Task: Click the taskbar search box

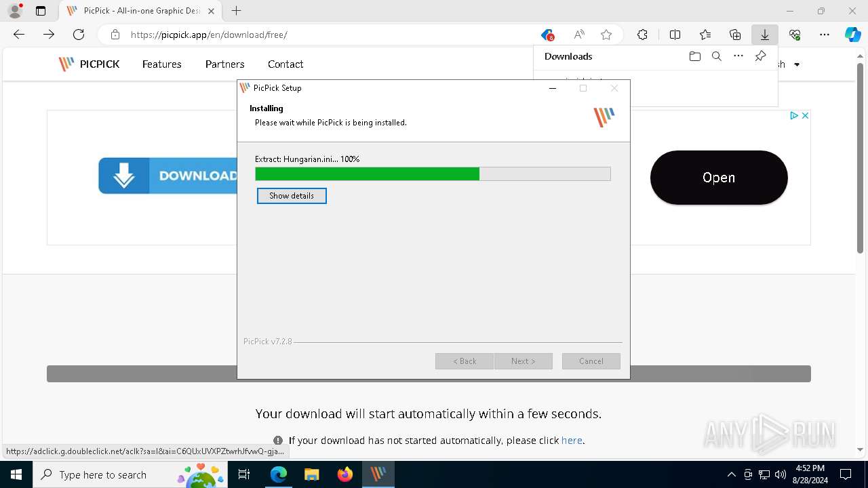Action: (x=131, y=474)
